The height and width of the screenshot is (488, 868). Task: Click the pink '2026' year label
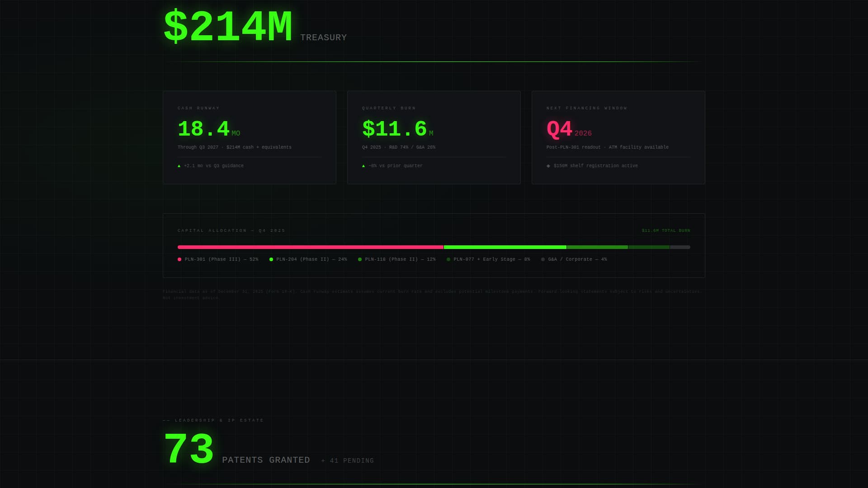pyautogui.click(x=583, y=133)
